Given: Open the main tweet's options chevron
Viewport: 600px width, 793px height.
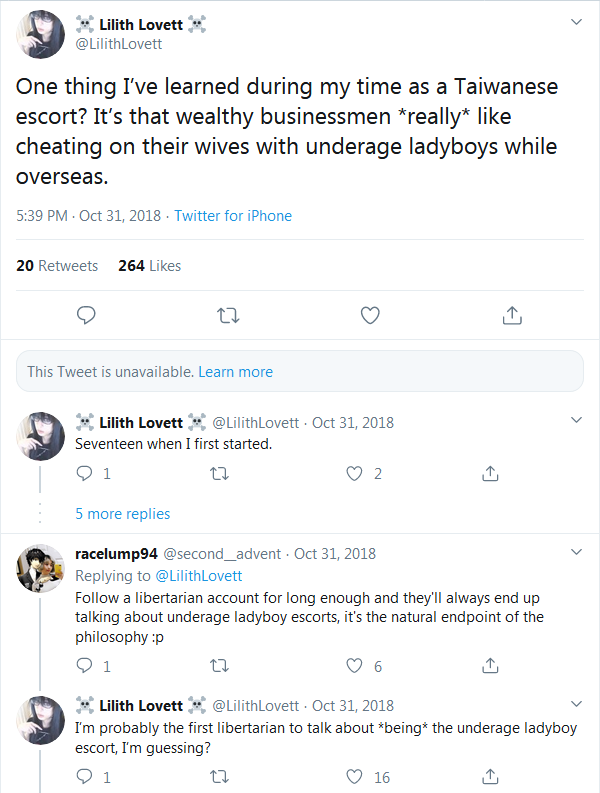Looking at the screenshot, I should pos(576,21).
